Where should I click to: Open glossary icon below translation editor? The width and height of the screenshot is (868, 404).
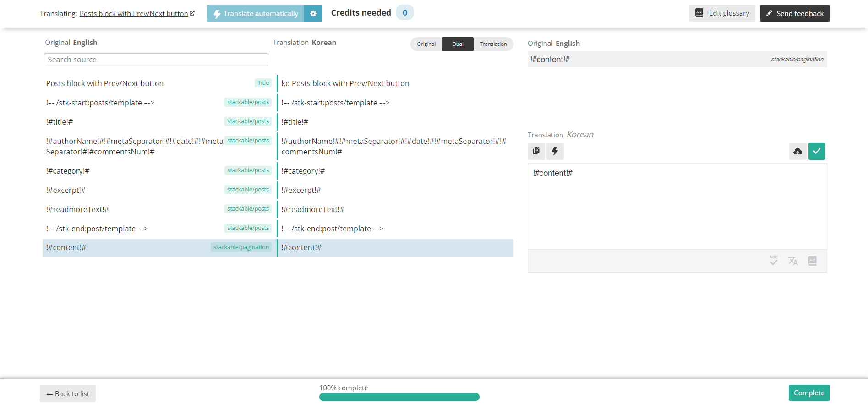click(813, 261)
